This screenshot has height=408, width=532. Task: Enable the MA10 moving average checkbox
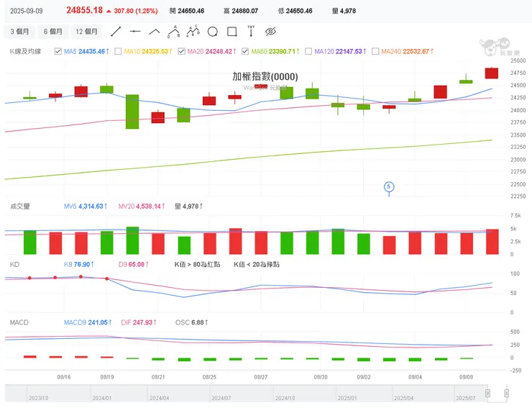tap(118, 51)
